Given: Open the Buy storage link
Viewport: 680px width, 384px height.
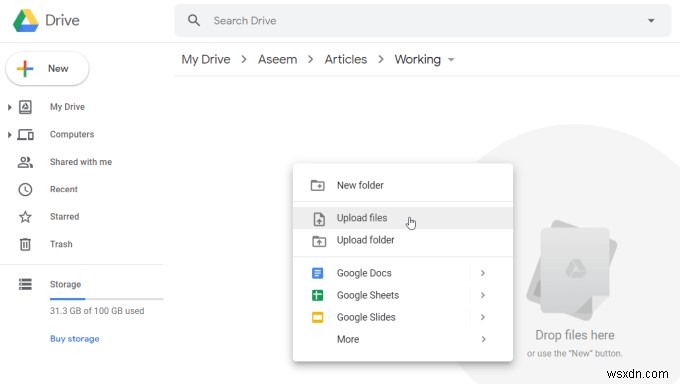Looking at the screenshot, I should [75, 339].
